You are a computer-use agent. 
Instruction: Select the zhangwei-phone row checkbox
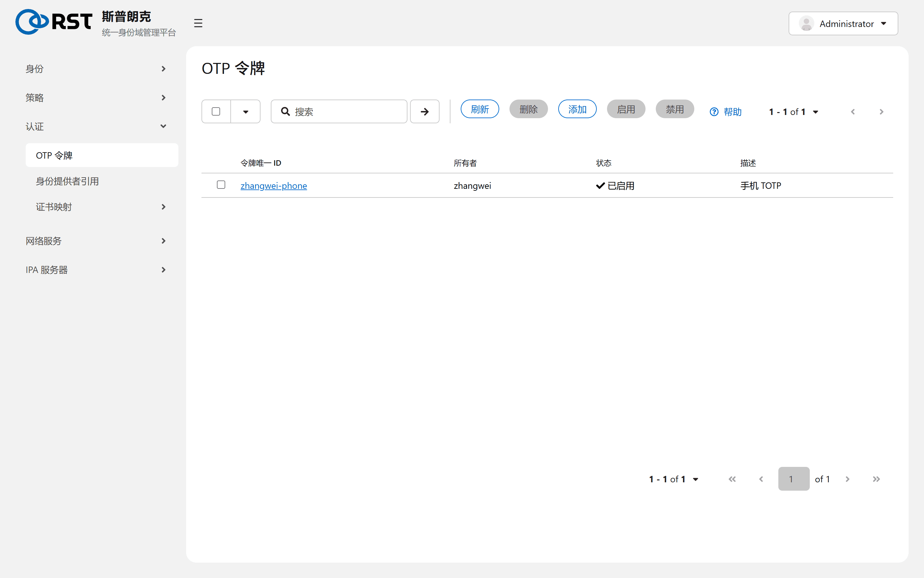click(221, 185)
